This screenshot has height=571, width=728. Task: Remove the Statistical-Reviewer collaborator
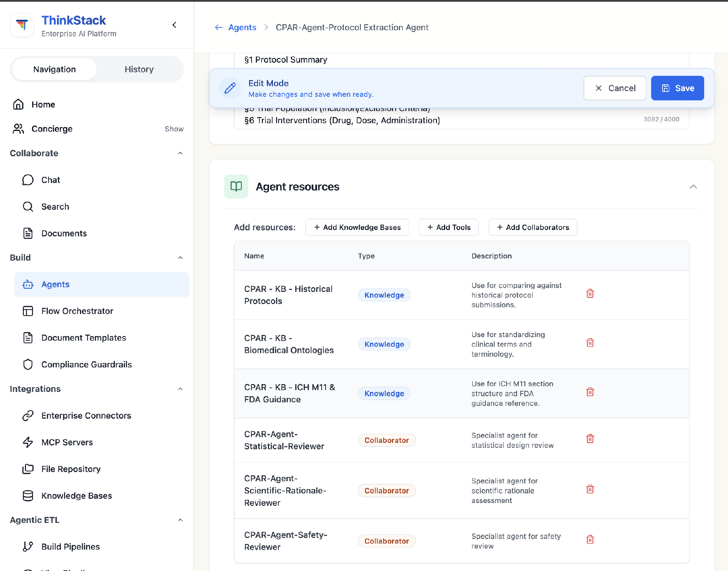[590, 439]
